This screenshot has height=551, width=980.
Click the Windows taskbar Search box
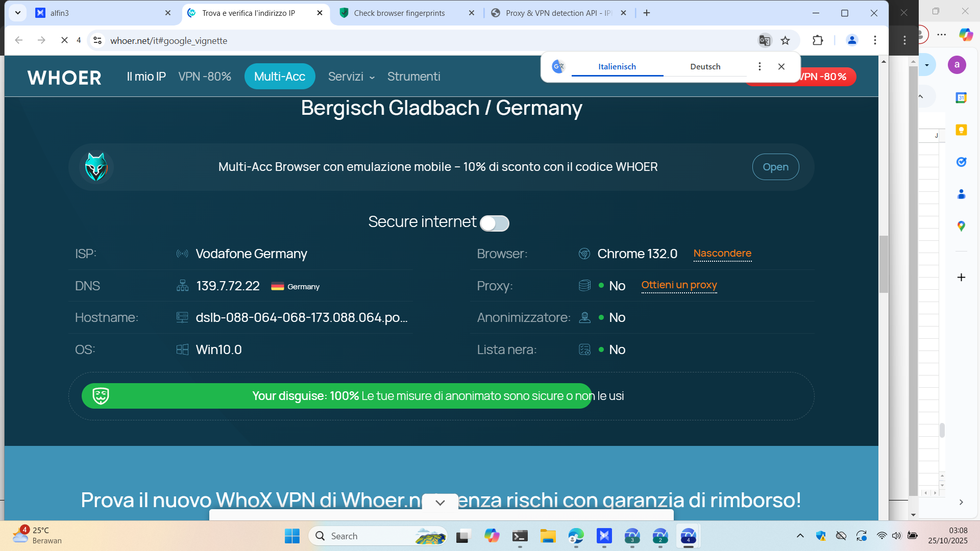click(x=378, y=536)
